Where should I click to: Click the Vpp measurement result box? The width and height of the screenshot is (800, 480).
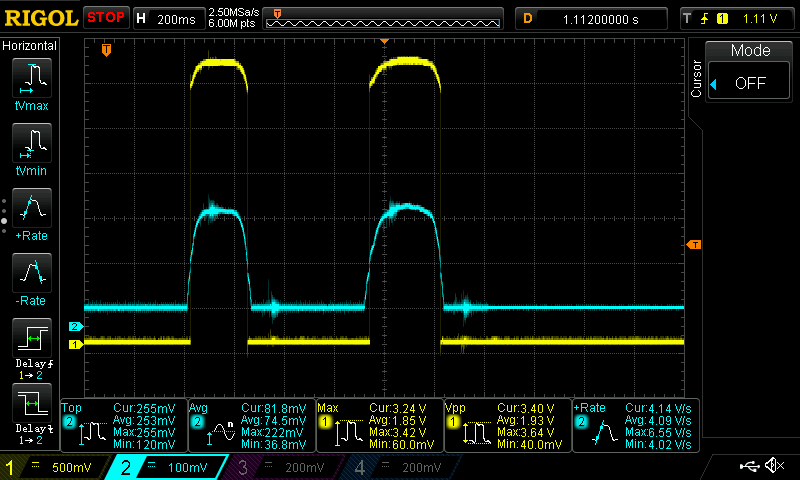click(x=508, y=426)
